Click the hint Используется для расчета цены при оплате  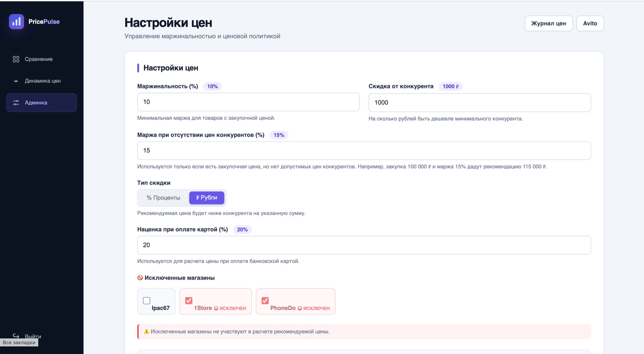218,261
